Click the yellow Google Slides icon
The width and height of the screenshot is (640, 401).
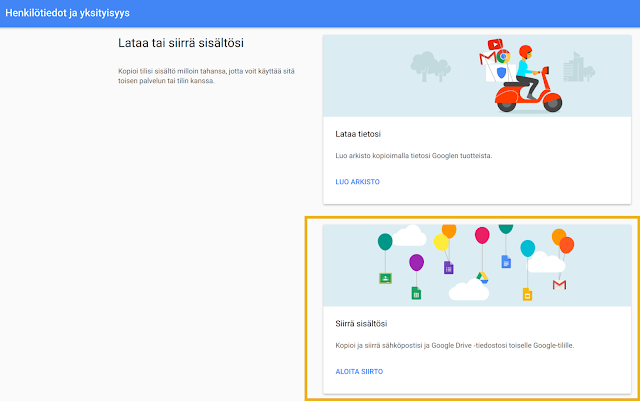coord(527,293)
